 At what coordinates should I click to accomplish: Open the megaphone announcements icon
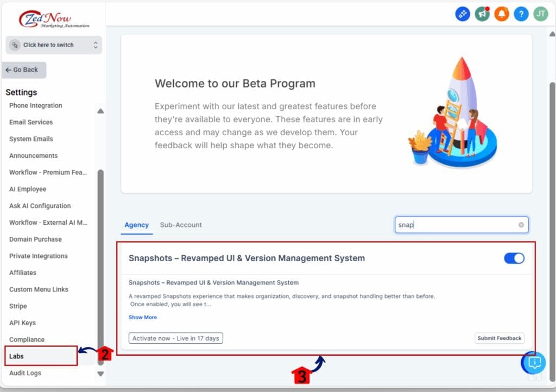482,15
